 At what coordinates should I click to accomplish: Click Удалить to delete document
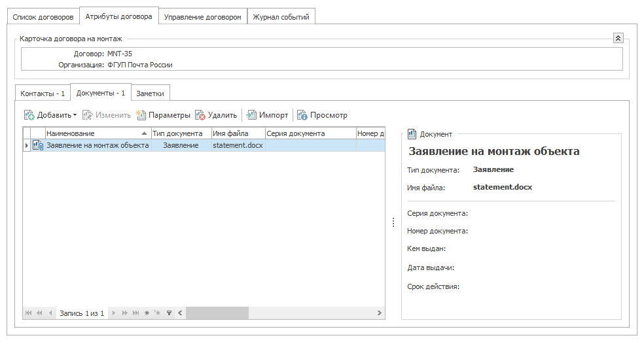[x=216, y=115]
